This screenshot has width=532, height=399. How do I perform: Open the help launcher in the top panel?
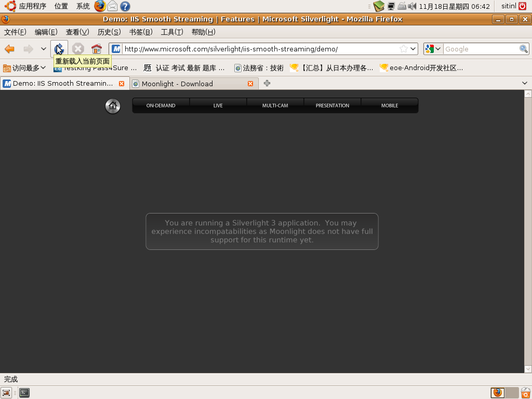125,6
